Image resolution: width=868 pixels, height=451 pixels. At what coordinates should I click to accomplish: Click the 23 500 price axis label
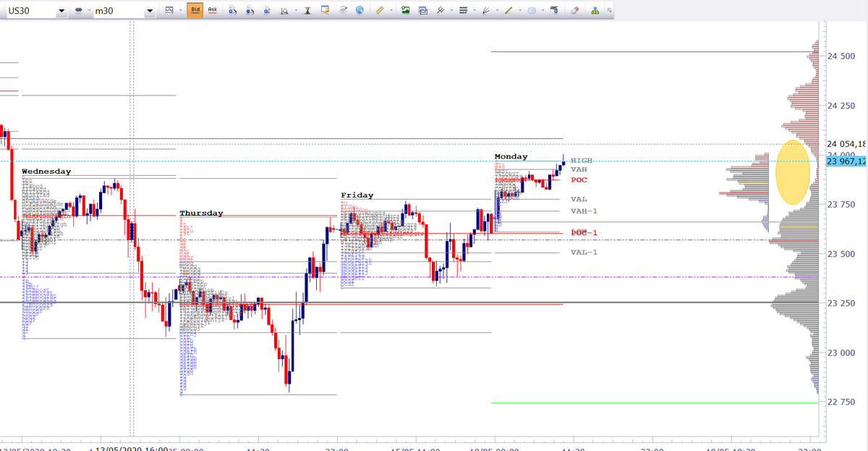tap(841, 254)
